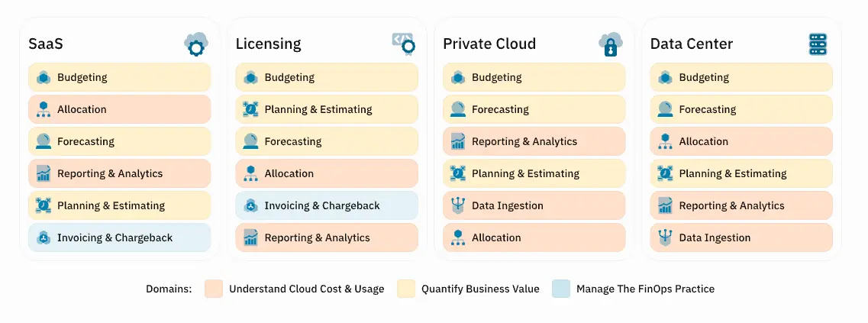868x323 pixels.
Task: Open Planning & Estimating in Data Center
Action: pos(741,173)
